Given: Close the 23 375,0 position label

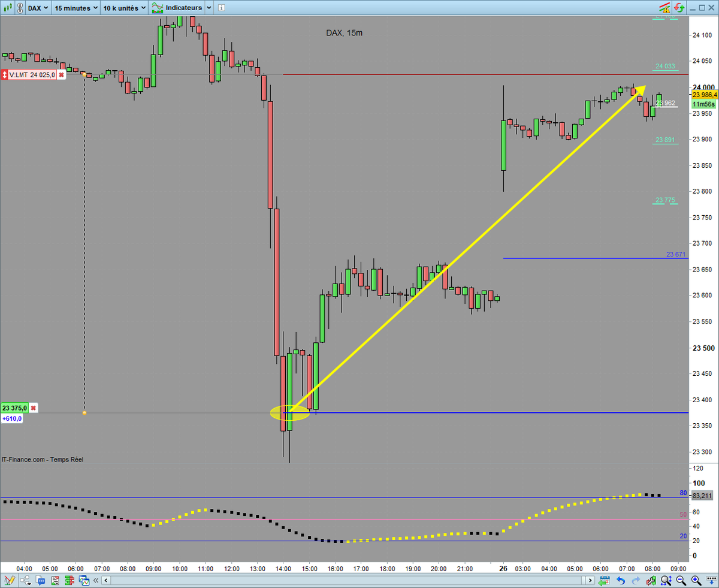Looking at the screenshot, I should click(x=34, y=408).
